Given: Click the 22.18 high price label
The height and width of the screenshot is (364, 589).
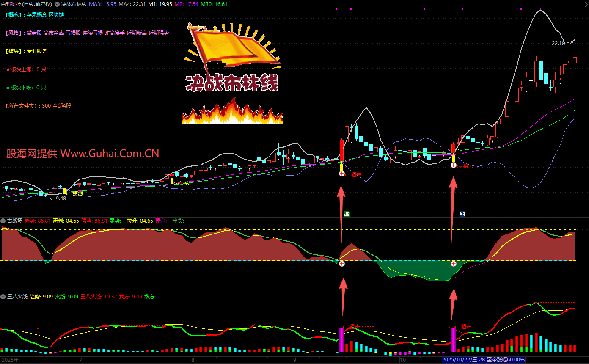Looking at the screenshot, I should [558, 44].
